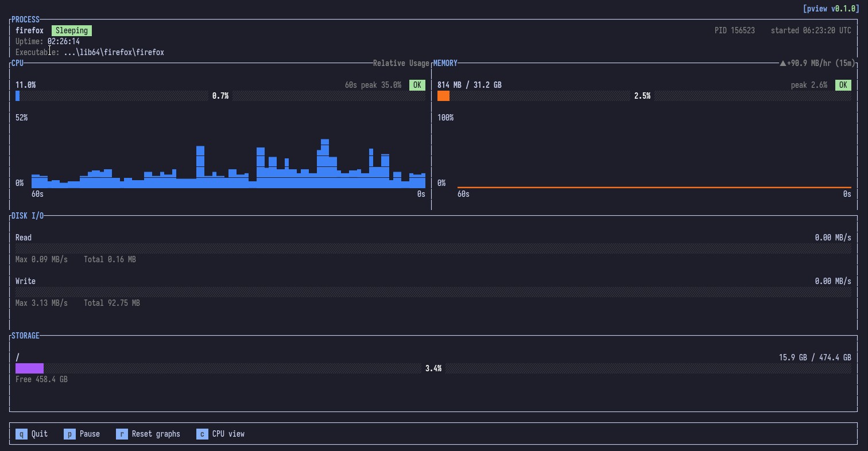Click the 0.7% CPU bar label
Screen dimensions: 868x451
(x=220, y=96)
